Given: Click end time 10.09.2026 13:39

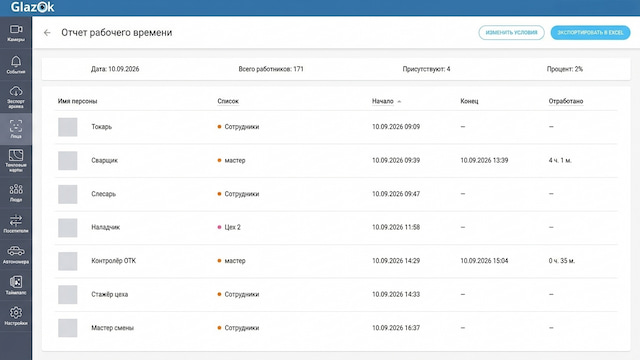Looking at the screenshot, I should click(x=484, y=160).
